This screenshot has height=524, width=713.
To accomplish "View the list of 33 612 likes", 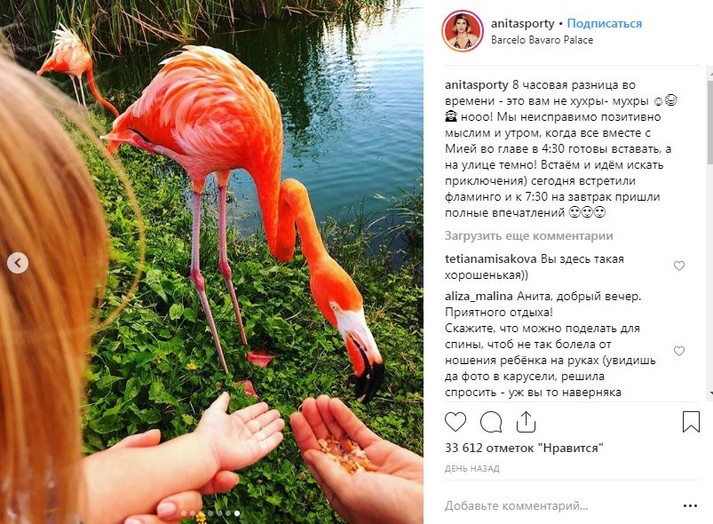I will coord(524,448).
